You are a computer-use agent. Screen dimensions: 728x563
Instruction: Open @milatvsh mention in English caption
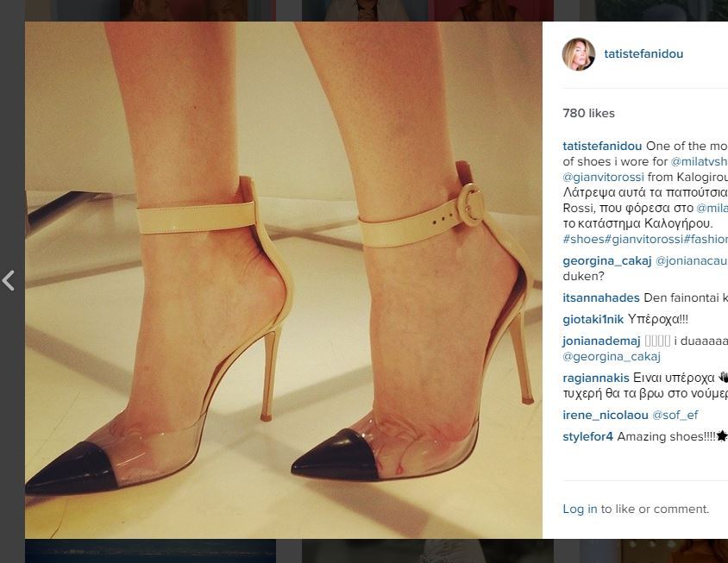(x=700, y=161)
